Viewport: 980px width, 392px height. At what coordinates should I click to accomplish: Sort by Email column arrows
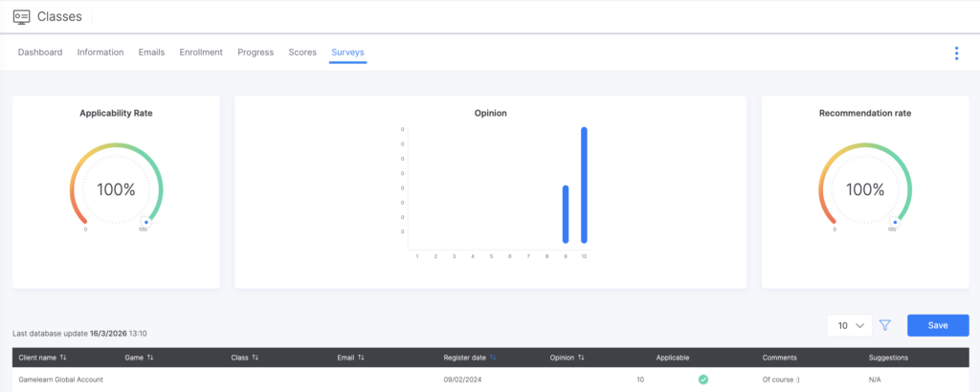click(x=361, y=358)
